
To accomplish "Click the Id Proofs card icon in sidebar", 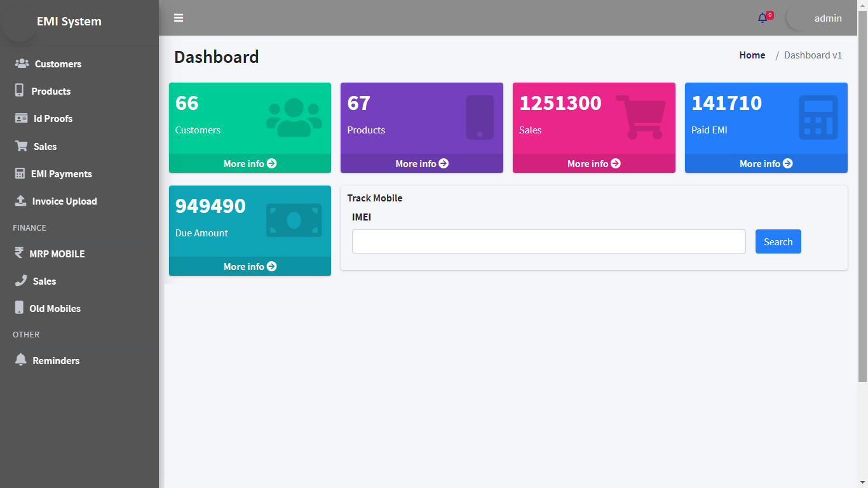I will point(22,118).
